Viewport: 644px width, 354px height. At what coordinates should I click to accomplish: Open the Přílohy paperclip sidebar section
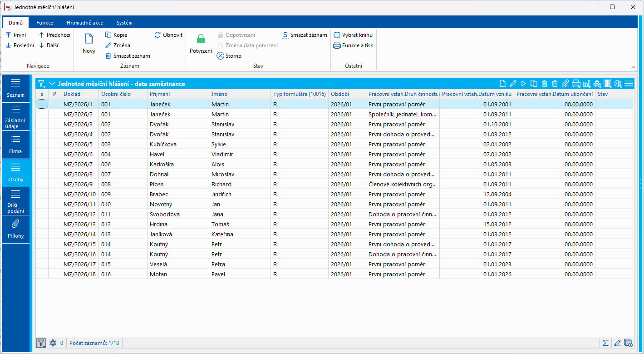pos(15,229)
